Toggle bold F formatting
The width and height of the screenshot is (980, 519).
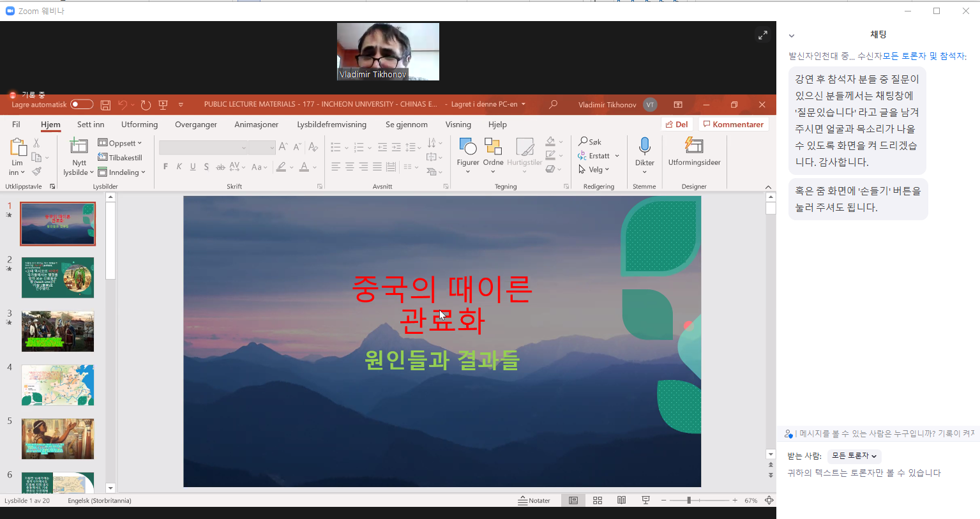tap(165, 167)
